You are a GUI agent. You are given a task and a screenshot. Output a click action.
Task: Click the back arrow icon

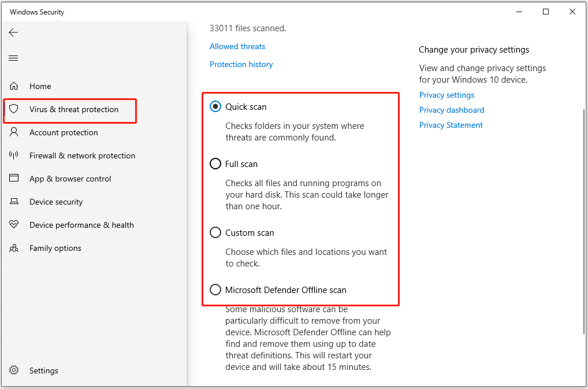pos(13,33)
